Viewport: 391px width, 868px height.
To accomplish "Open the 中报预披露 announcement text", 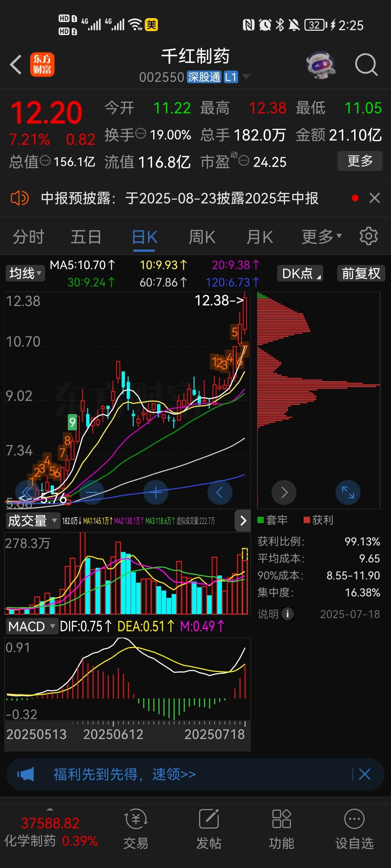I will point(180,198).
